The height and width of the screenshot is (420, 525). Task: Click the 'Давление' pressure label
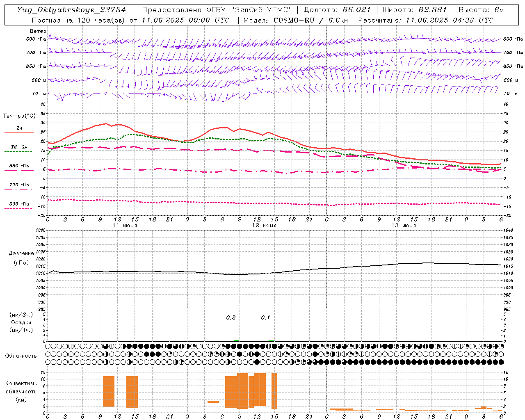[21, 253]
